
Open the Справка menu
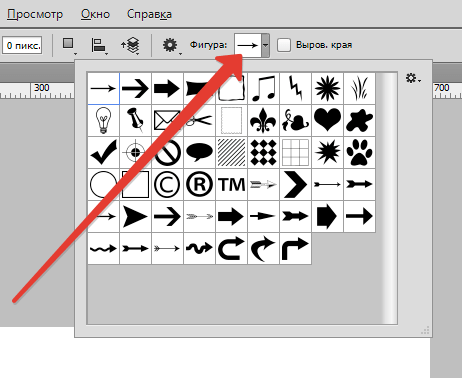[x=149, y=14]
